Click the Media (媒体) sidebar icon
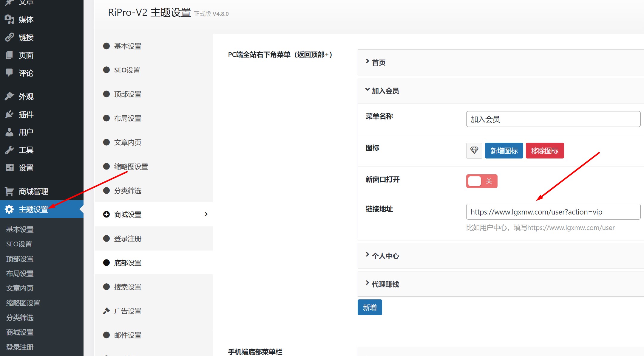This screenshot has height=356, width=644. (x=10, y=19)
